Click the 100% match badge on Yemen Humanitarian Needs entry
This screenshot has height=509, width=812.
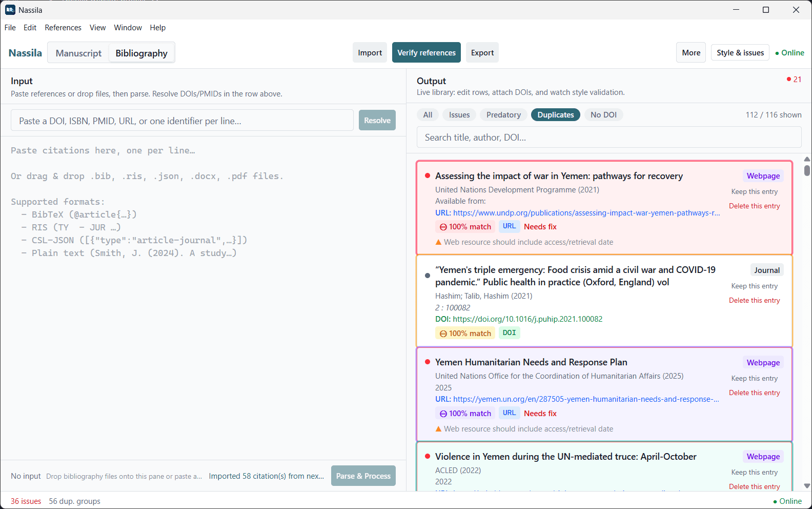(x=465, y=414)
